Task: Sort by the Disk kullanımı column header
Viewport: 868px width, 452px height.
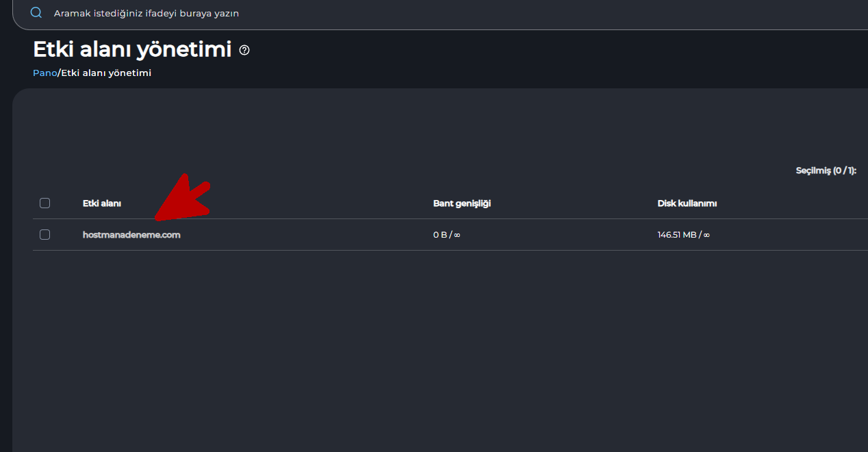Action: (687, 203)
